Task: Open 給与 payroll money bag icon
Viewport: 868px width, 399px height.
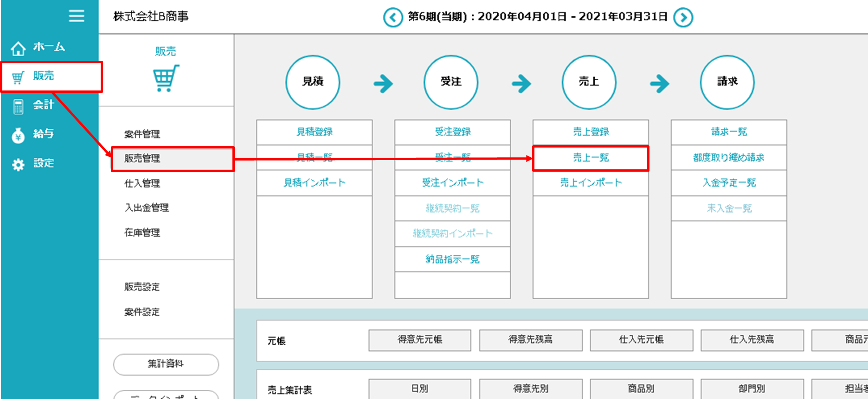Action: (18, 135)
